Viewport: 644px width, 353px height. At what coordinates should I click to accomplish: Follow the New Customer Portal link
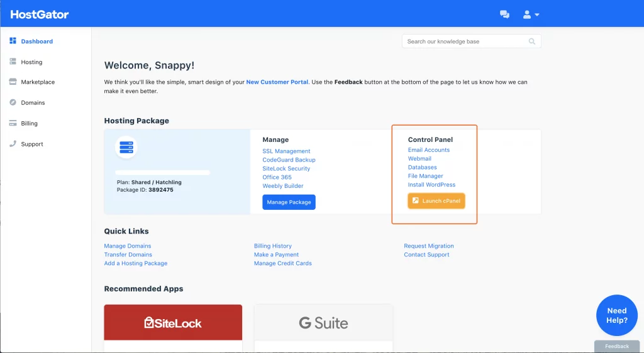click(x=277, y=82)
